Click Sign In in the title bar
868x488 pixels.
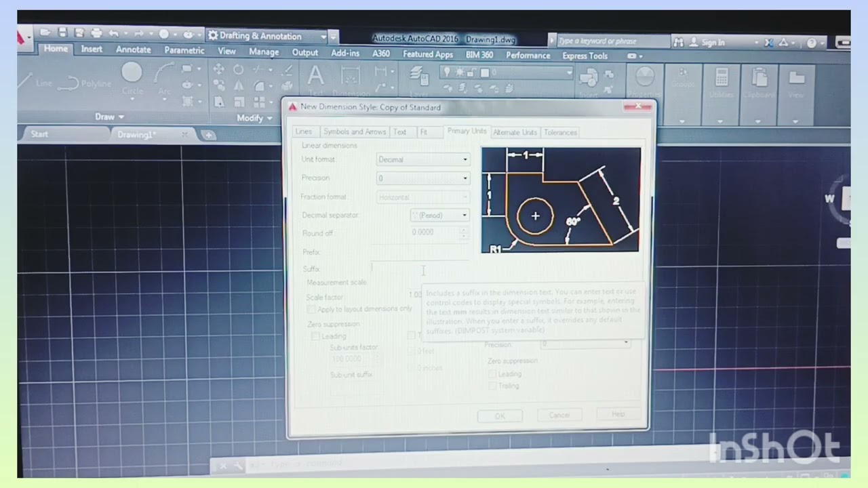click(x=713, y=42)
